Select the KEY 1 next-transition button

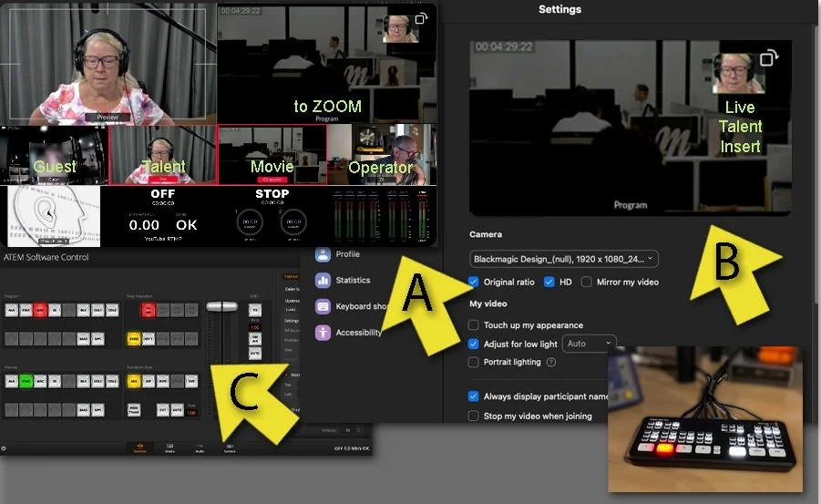click(149, 339)
